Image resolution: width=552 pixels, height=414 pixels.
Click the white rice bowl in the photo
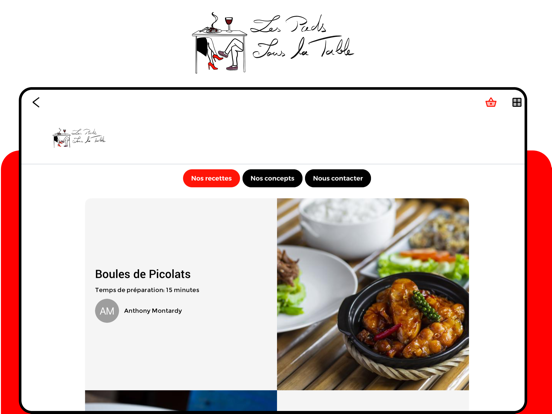pyautogui.click(x=347, y=225)
